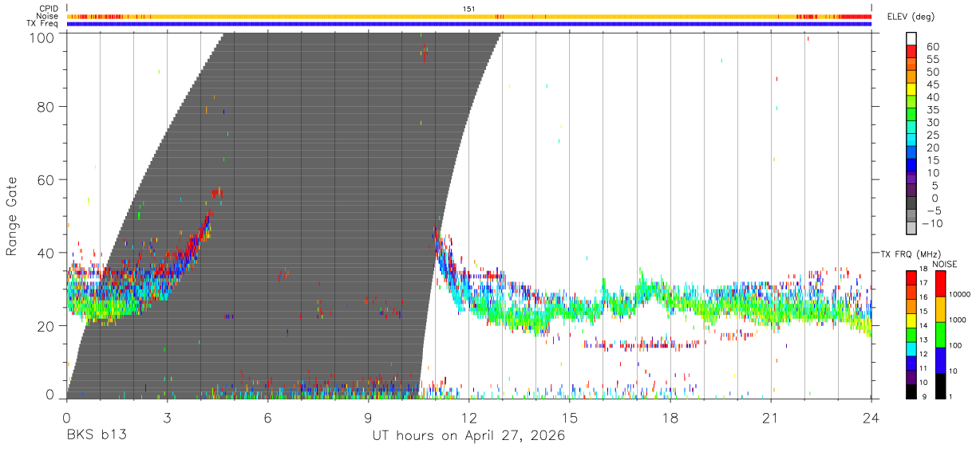Select the dark gray 0 to -5 elevation segment
Image resolution: width=980 pixels, height=452 pixels.
point(912,204)
